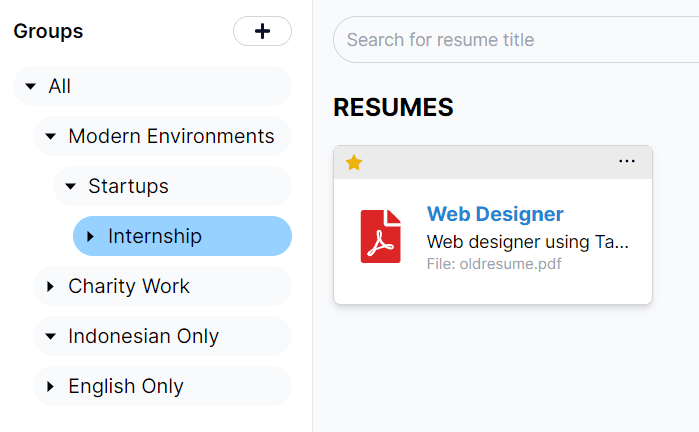Image resolution: width=699 pixels, height=432 pixels.
Task: Collapse the Startups group arrow
Action: coord(70,186)
